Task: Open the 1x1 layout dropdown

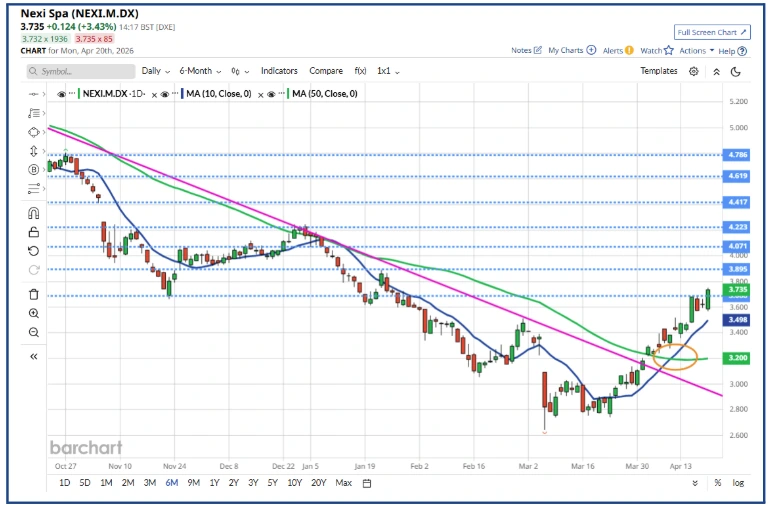Action: [x=388, y=71]
